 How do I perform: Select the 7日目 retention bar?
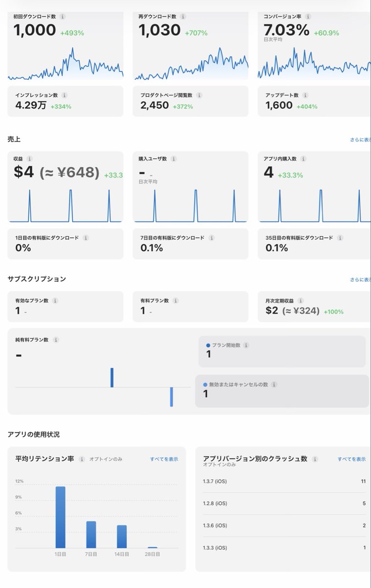point(91,535)
